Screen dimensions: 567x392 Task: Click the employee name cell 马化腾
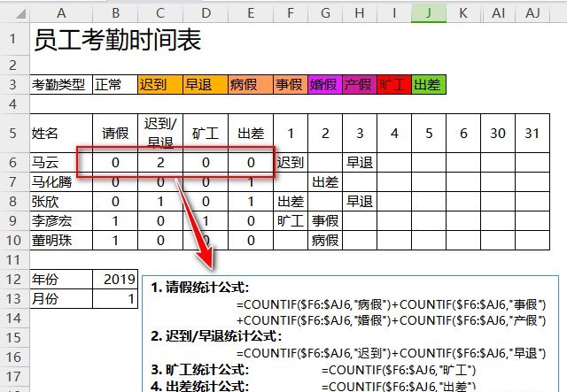pos(61,181)
